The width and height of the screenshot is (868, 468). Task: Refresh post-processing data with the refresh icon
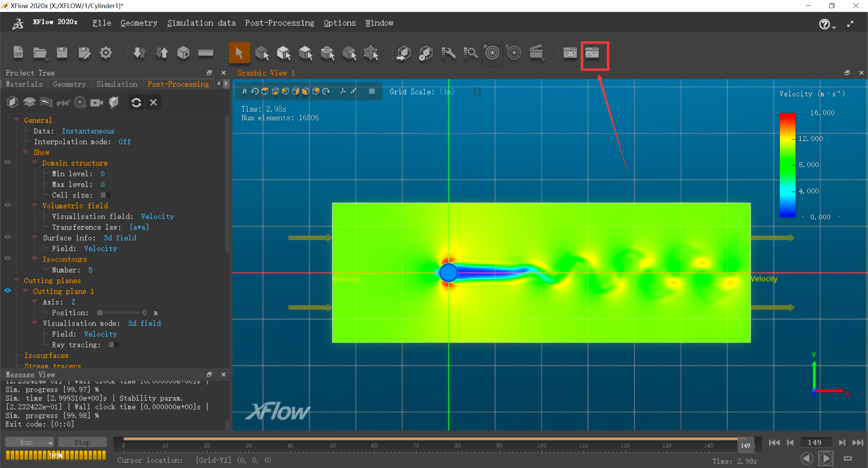coord(136,102)
